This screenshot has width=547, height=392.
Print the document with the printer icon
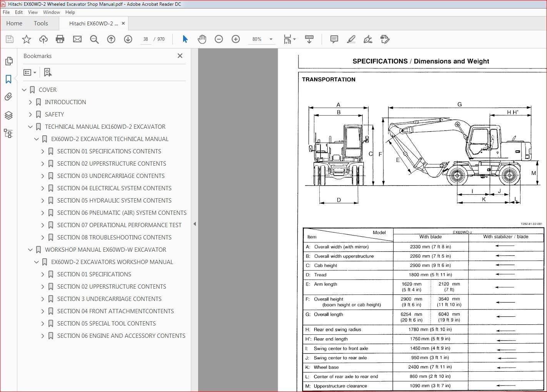click(x=60, y=39)
